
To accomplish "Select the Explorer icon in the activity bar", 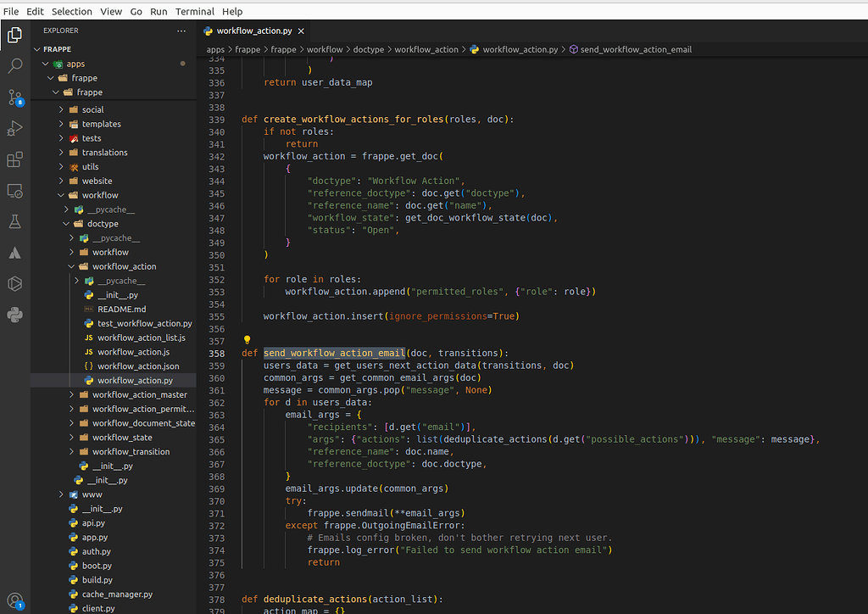I will click(x=15, y=36).
